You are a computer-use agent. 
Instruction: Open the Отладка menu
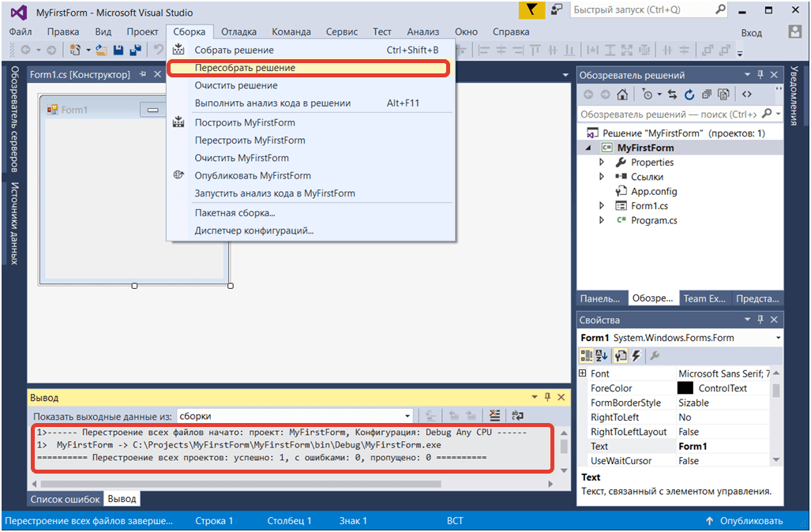coord(239,32)
